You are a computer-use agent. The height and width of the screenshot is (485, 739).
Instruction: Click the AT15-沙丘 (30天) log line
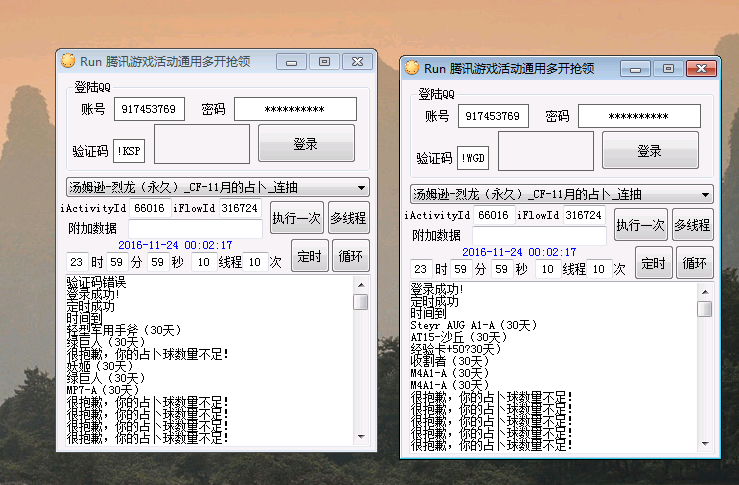[x=459, y=337]
